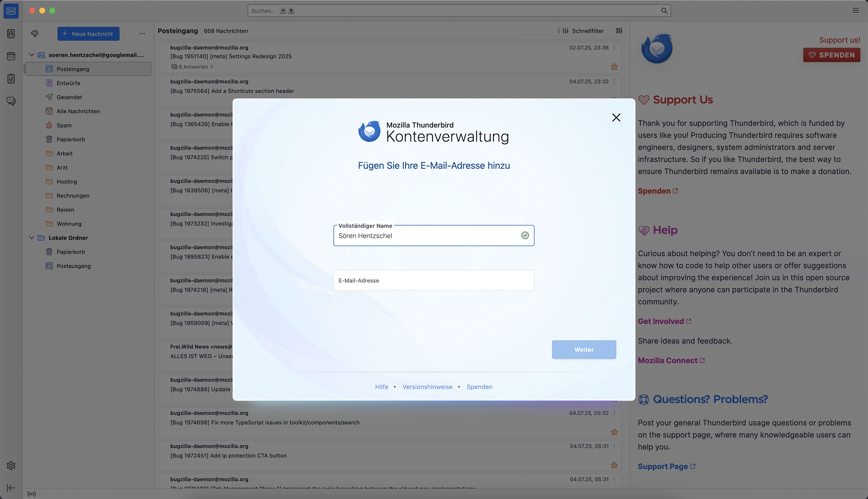Click the search magnifier icon

tap(664, 11)
